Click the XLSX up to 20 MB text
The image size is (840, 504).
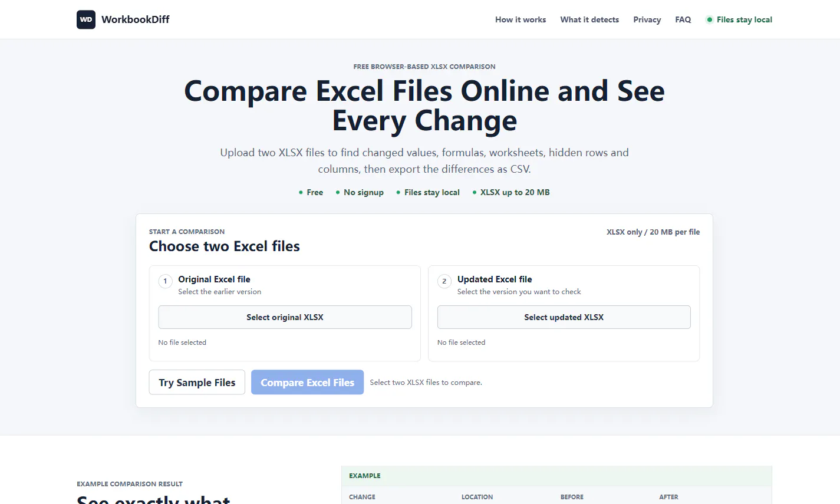[515, 192]
